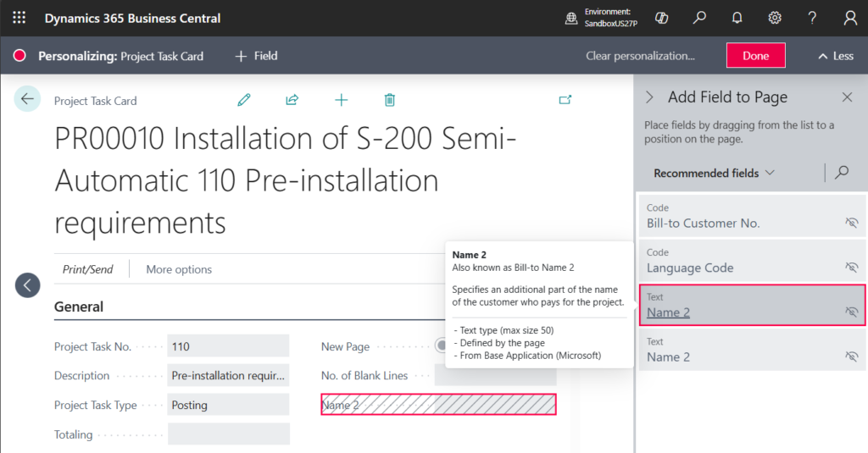868x453 pixels.
Task: Open the Print/Send menu
Action: coord(87,269)
